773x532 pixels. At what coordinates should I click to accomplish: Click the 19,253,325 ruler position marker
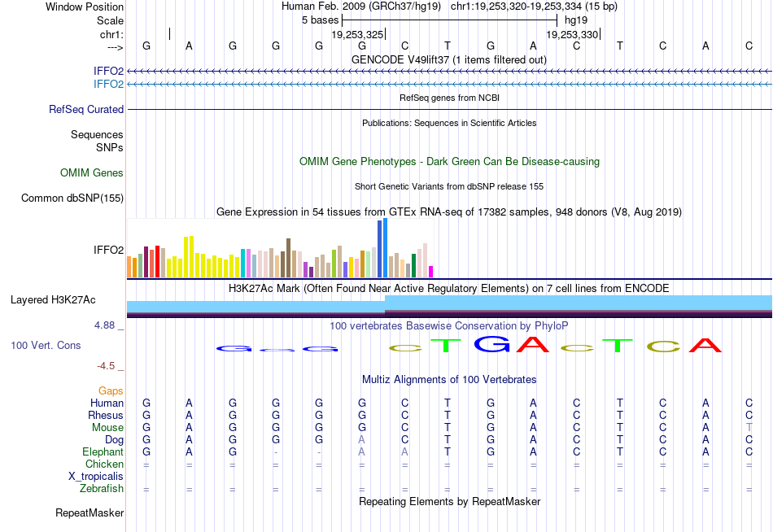tap(358, 34)
